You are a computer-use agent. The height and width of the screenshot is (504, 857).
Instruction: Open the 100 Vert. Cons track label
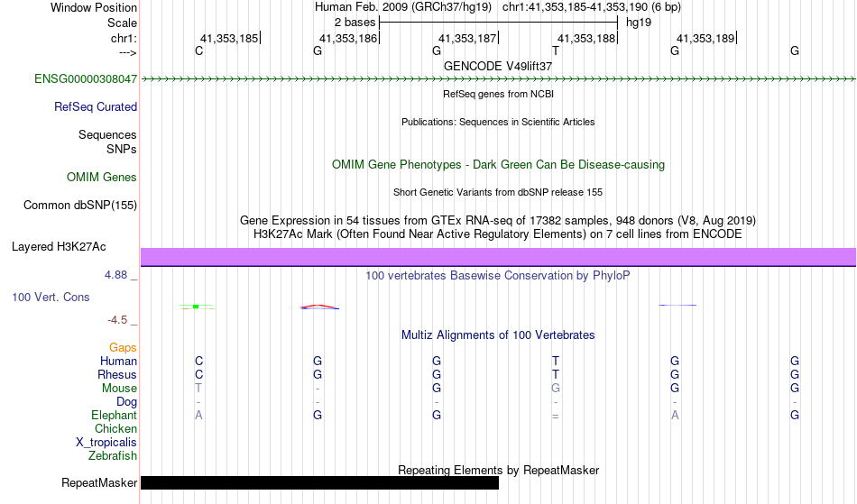pyautogui.click(x=51, y=298)
